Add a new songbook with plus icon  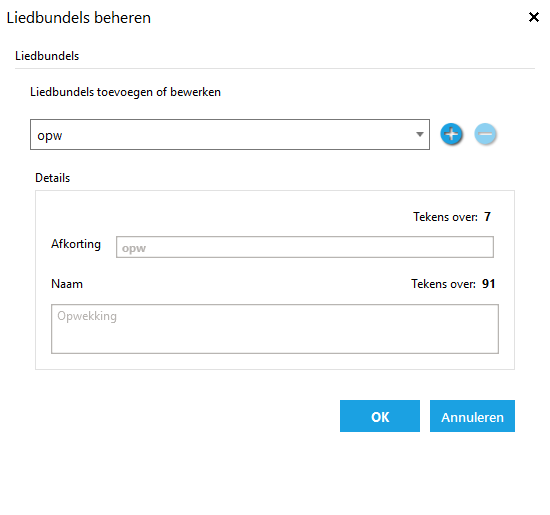[451, 134]
